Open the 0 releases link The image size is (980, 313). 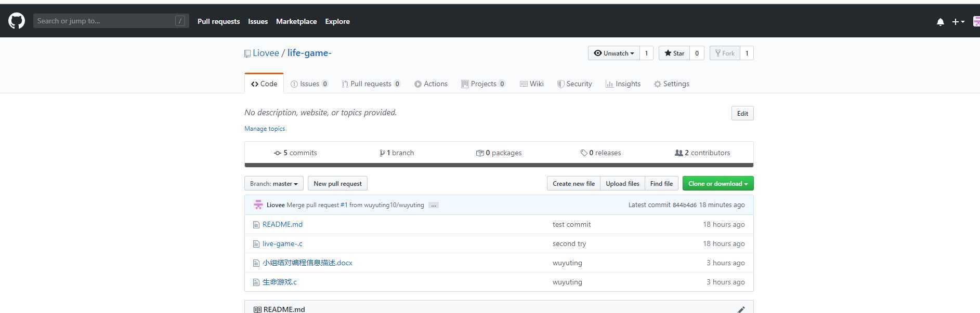[x=600, y=153]
